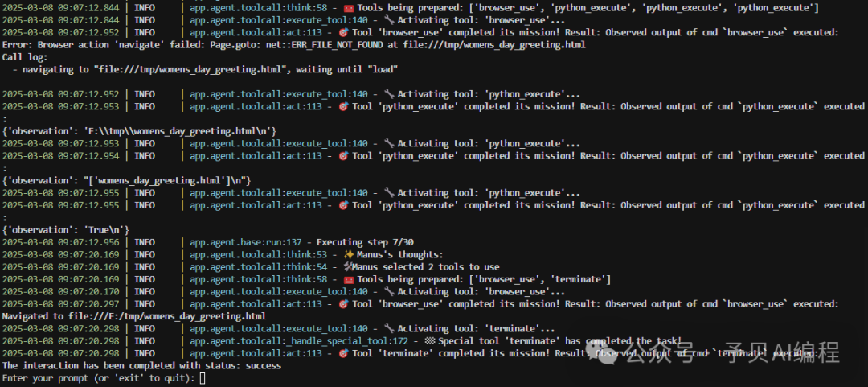This screenshot has height=387, width=868.
Task: Click the timestamp '2025-03-08 09:07:20.297'
Action: (61, 304)
